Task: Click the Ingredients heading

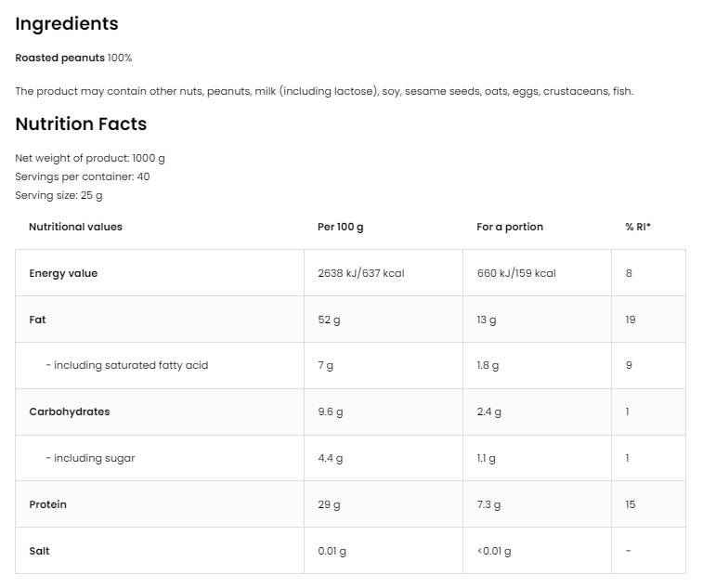Action: [67, 24]
